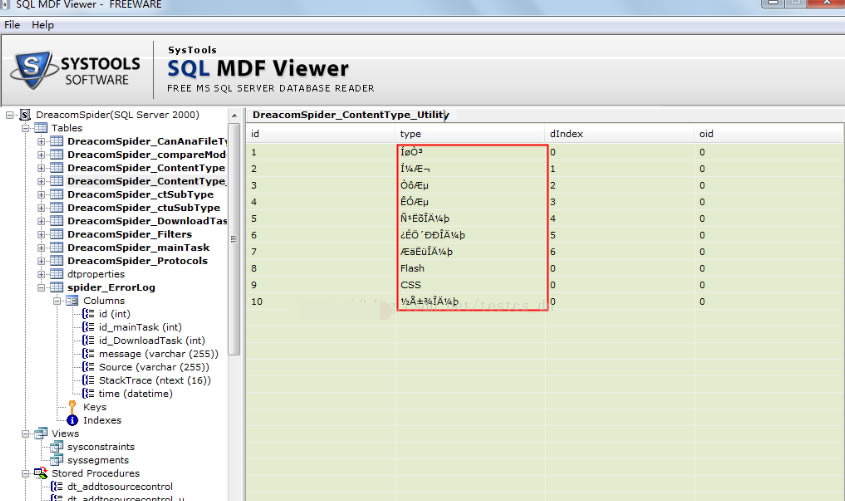
Task: Expand the dtproperties table node
Action: coord(42,274)
